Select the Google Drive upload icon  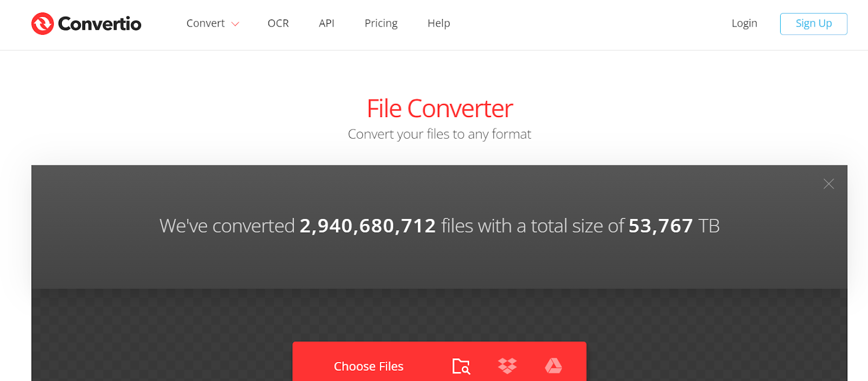tap(553, 366)
